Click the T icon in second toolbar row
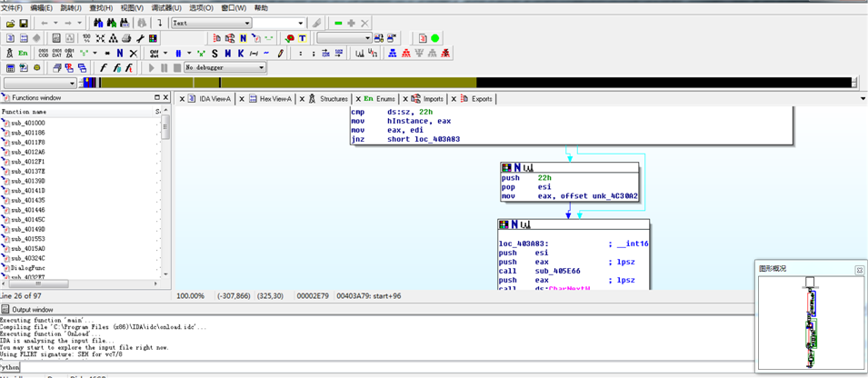 (x=303, y=38)
